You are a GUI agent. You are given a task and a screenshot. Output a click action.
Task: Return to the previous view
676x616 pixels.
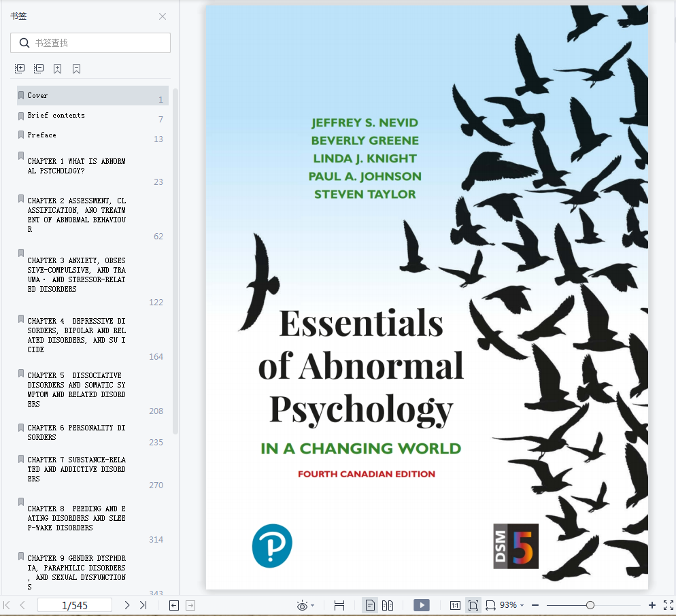point(173,606)
